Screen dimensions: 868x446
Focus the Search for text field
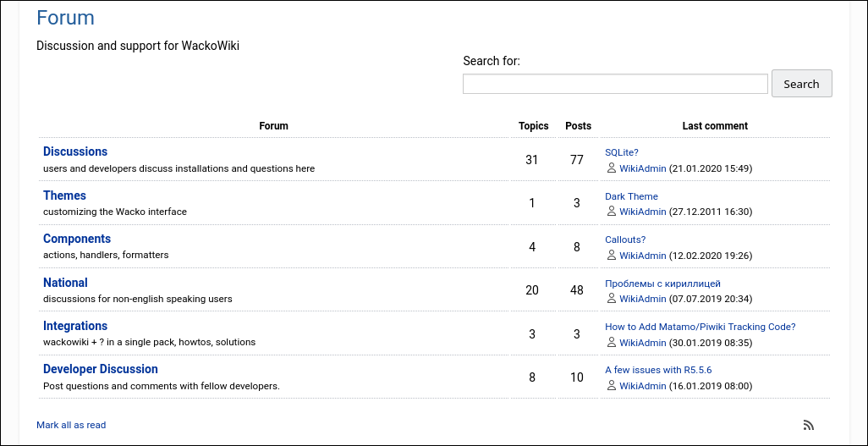[x=615, y=84]
